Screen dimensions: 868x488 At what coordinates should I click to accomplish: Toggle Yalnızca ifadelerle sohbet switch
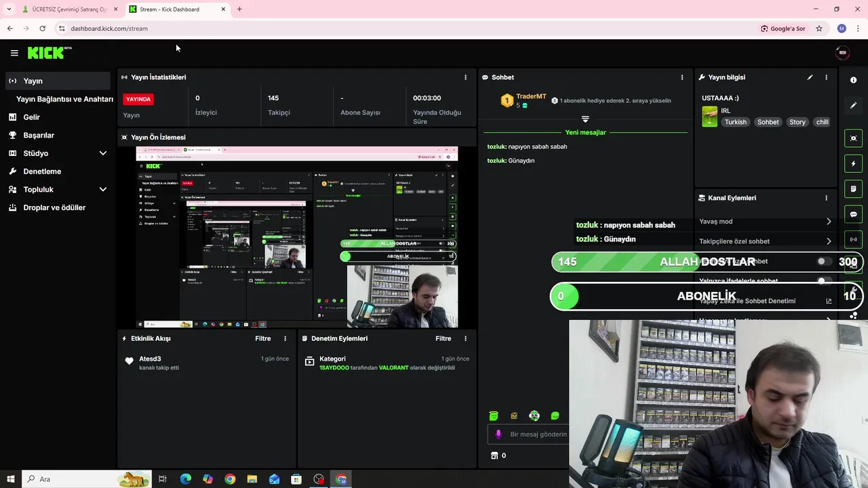[x=824, y=281]
